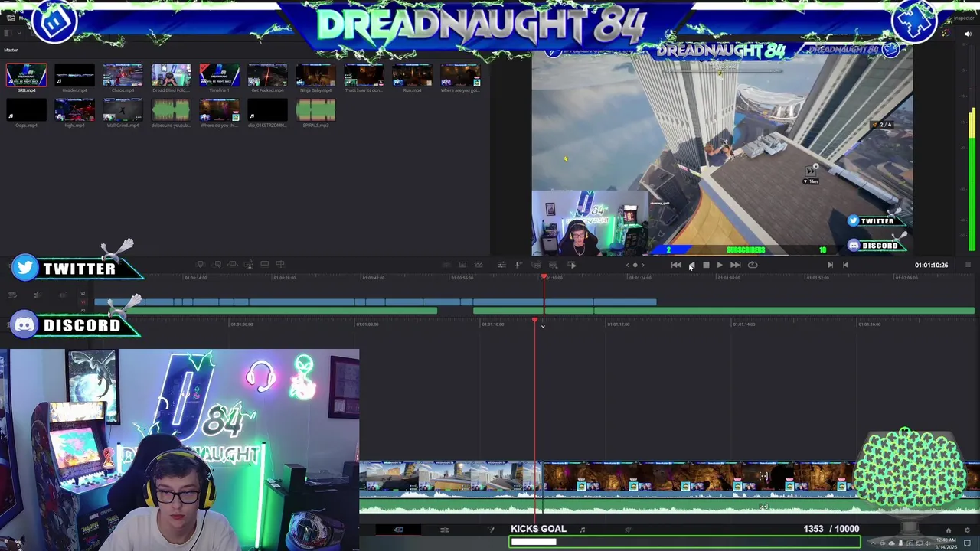This screenshot has height=551, width=980.
Task: Click the Ripple Overwrite icon
Action: 233,265
